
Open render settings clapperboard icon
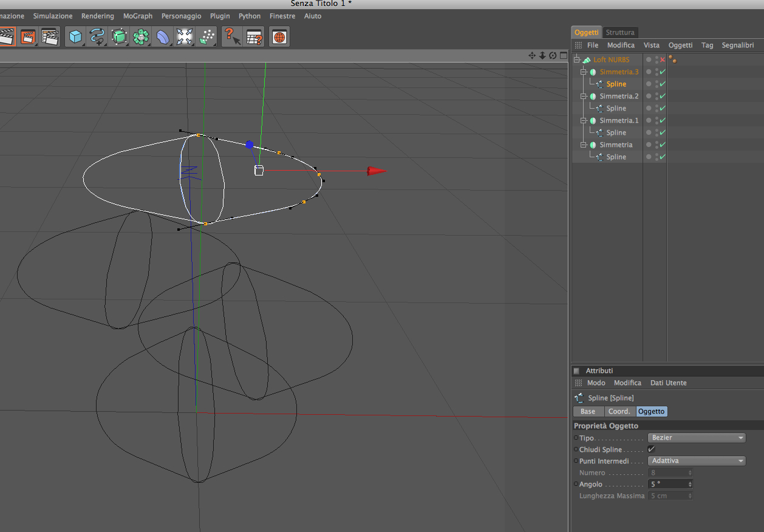tap(50, 37)
